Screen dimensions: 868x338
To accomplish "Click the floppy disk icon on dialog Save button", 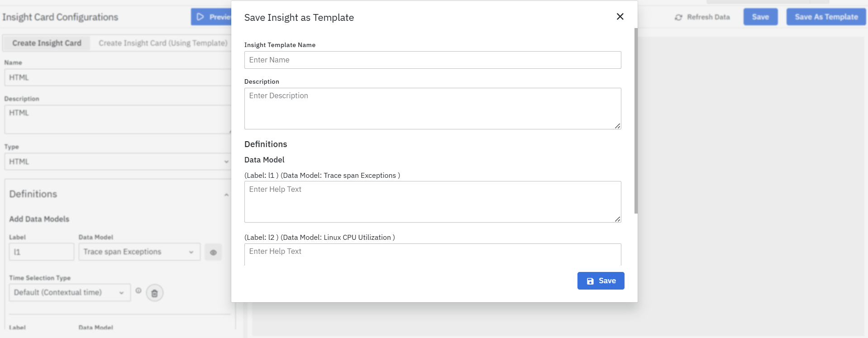I will click(x=590, y=281).
